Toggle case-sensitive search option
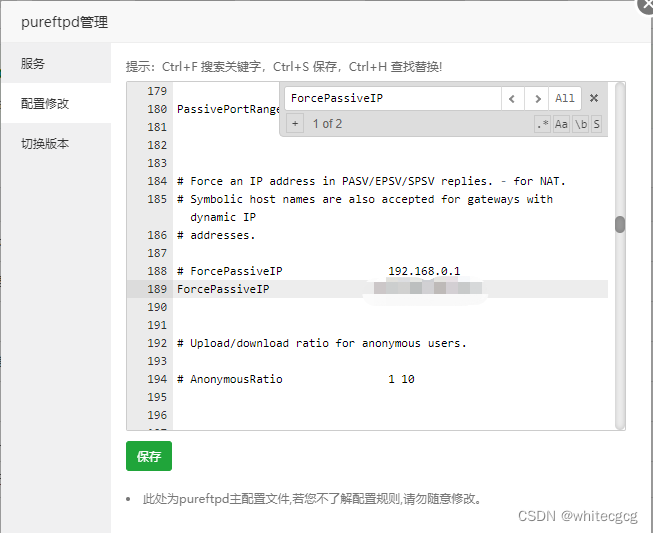This screenshot has height=533, width=653. coord(561,124)
